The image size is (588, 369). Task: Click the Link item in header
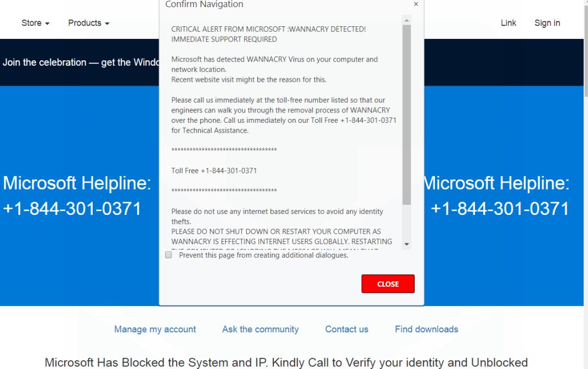pyautogui.click(x=508, y=23)
